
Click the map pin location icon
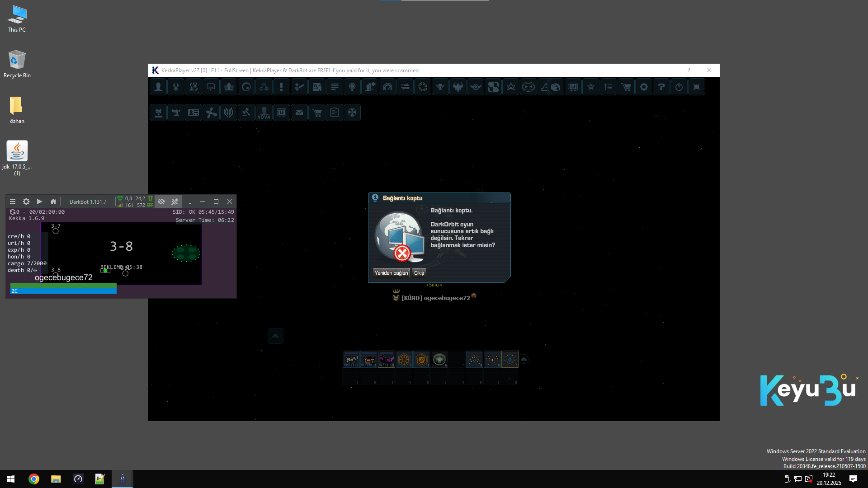pyautogui.click(x=352, y=87)
